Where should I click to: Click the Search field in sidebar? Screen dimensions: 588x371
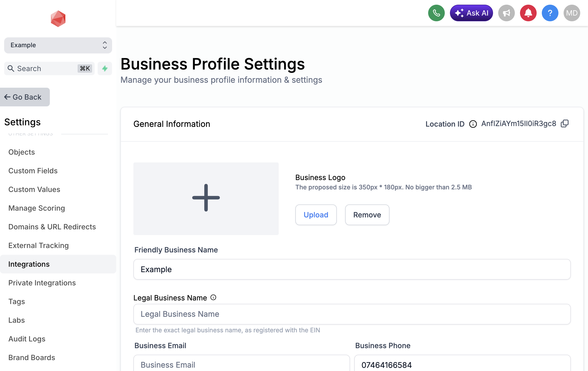[49, 68]
